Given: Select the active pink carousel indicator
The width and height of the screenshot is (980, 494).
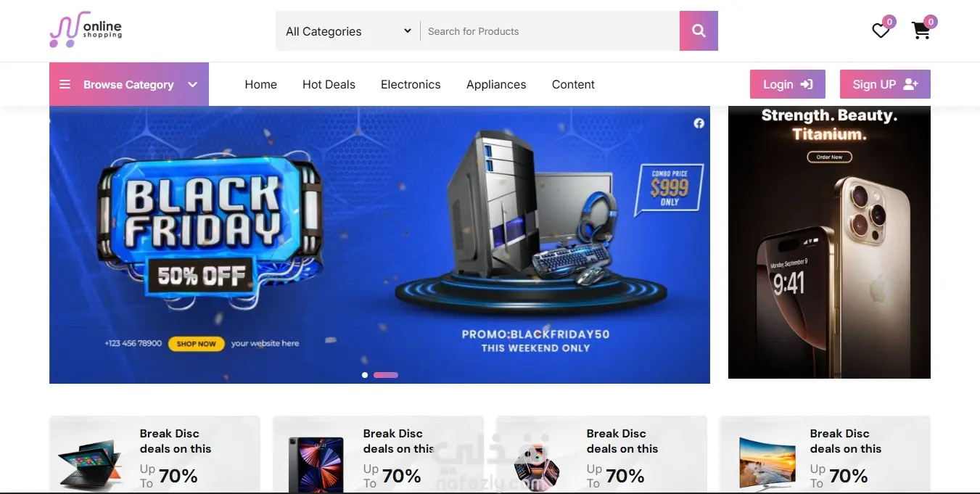Looking at the screenshot, I should tap(386, 375).
